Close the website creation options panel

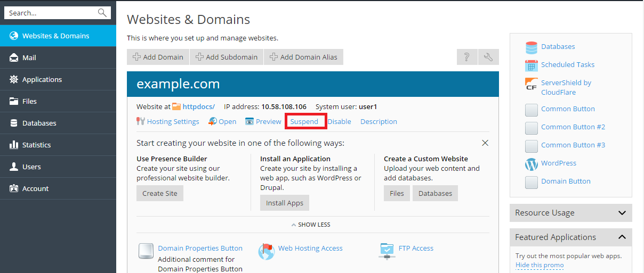point(485,143)
